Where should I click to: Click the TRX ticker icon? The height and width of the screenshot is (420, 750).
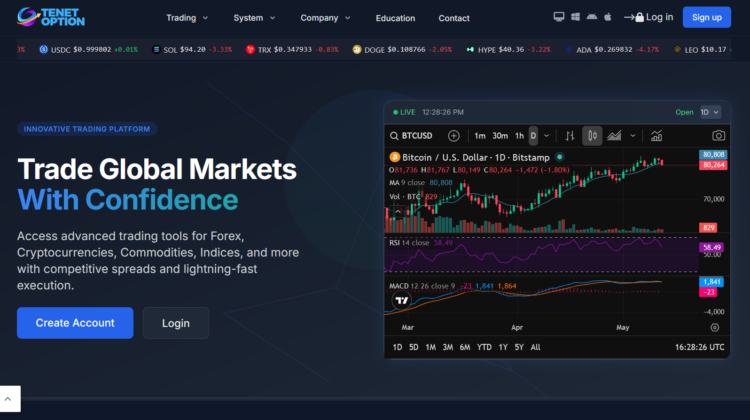250,49
